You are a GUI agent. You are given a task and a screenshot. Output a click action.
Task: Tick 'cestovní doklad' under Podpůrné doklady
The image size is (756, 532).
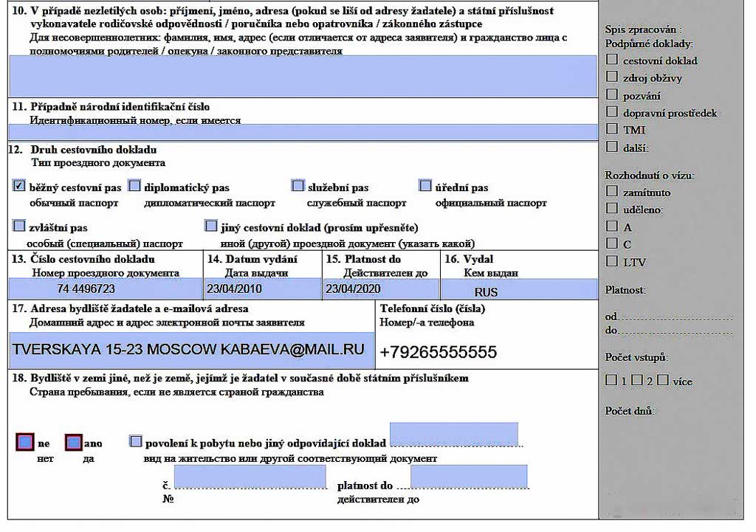click(612, 59)
